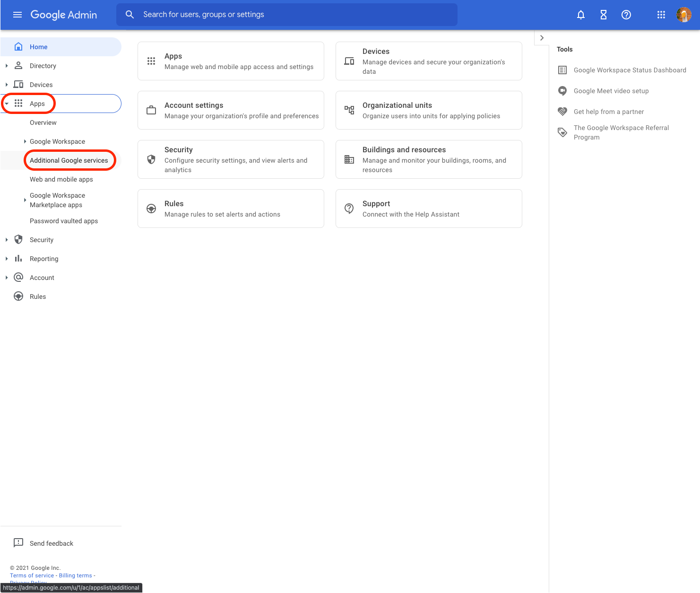
Task: Expand the Security section in the sidebar
Action: point(7,240)
